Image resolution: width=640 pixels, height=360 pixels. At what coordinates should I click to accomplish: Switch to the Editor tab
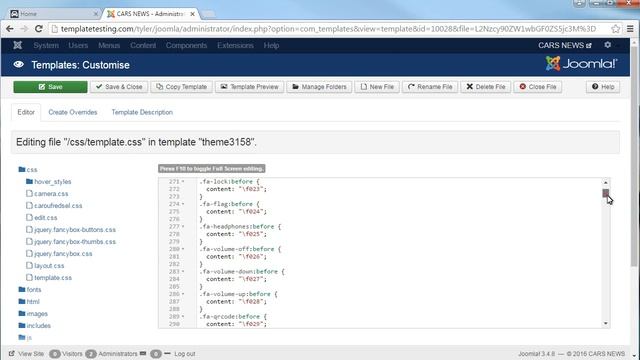coord(26,112)
